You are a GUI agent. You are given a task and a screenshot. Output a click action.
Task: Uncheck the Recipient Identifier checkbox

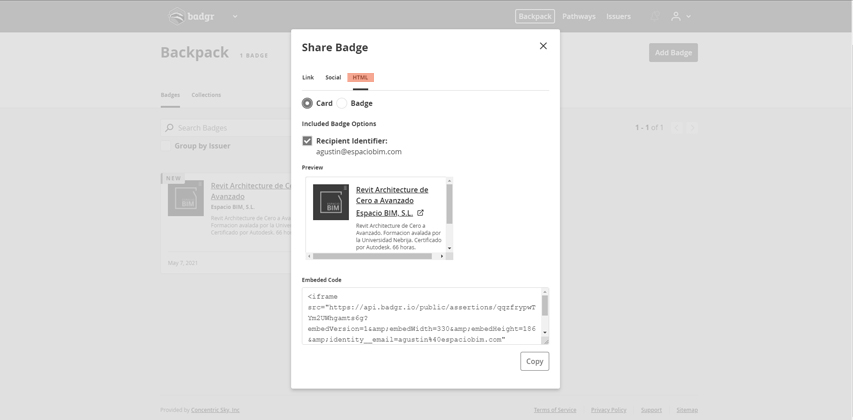(x=307, y=141)
